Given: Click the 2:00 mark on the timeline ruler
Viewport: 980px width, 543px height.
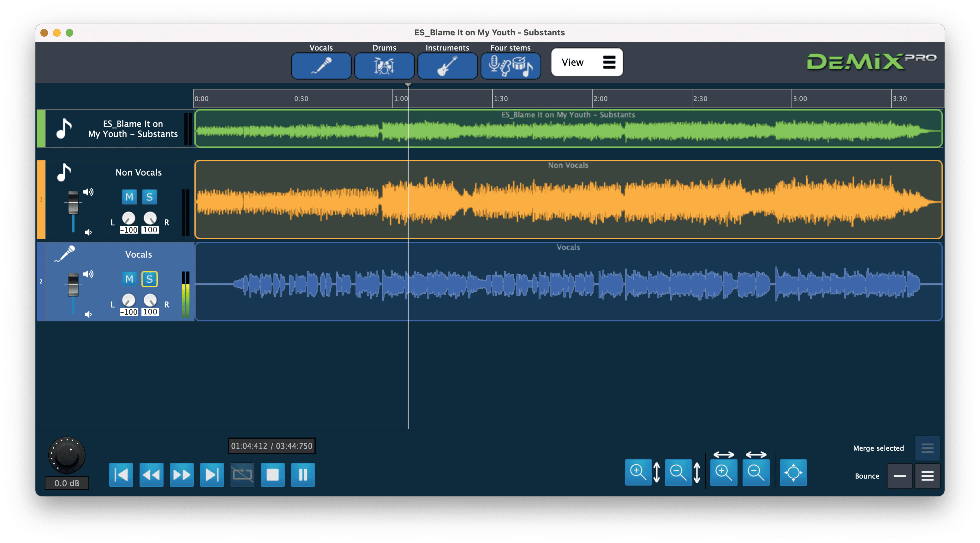Looking at the screenshot, I should (x=600, y=98).
